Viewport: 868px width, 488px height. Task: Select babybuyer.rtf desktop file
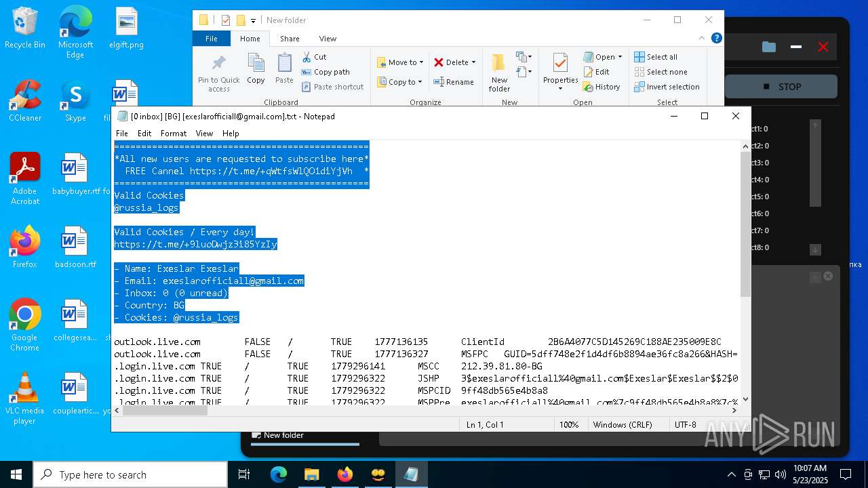coord(75,174)
